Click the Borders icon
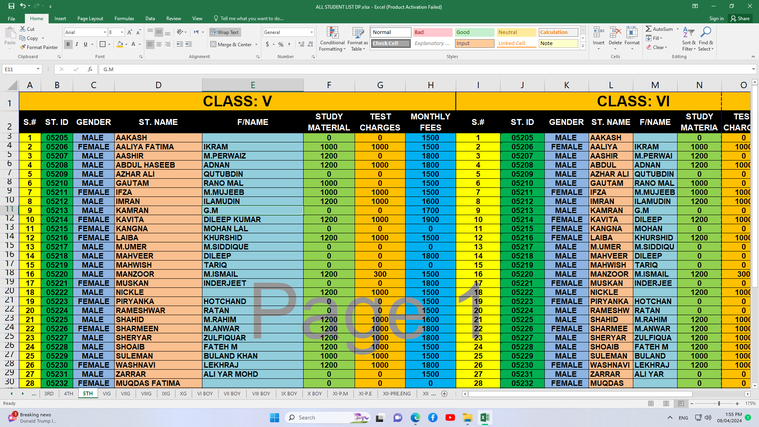The height and width of the screenshot is (427, 759). pyautogui.click(x=103, y=44)
